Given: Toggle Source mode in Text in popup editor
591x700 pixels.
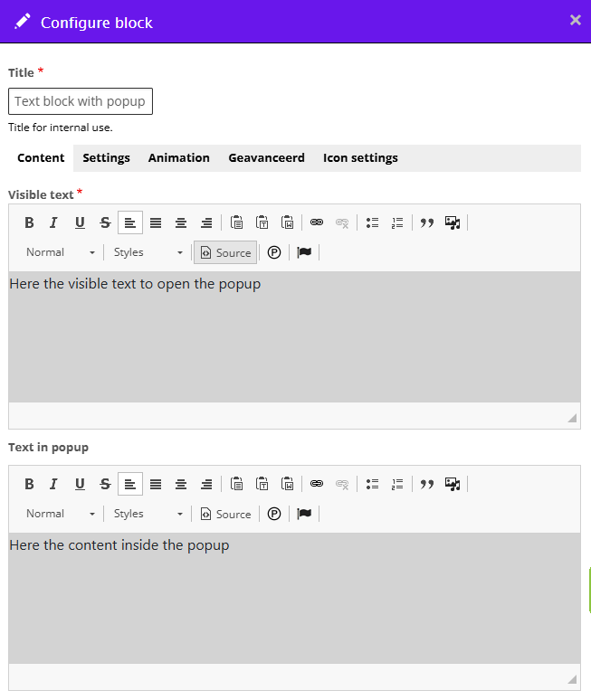Looking at the screenshot, I should 225,514.
